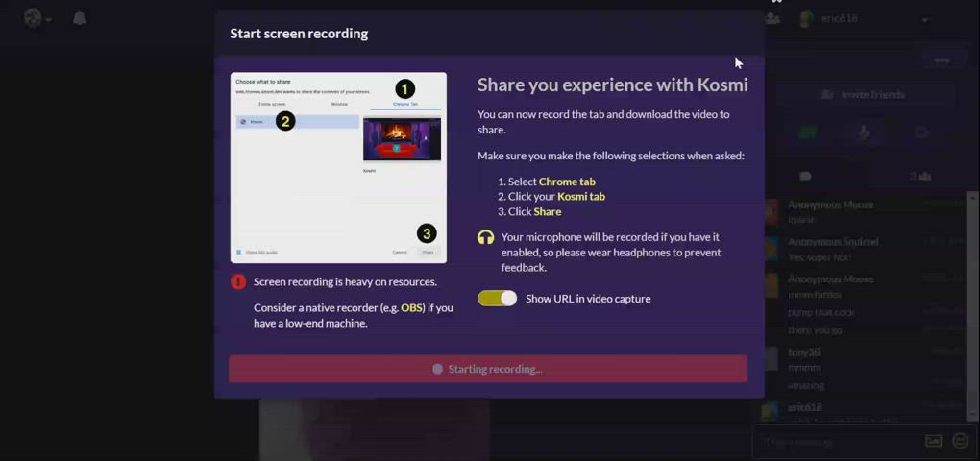Toggle the Show URL in video capture switch

click(x=497, y=299)
